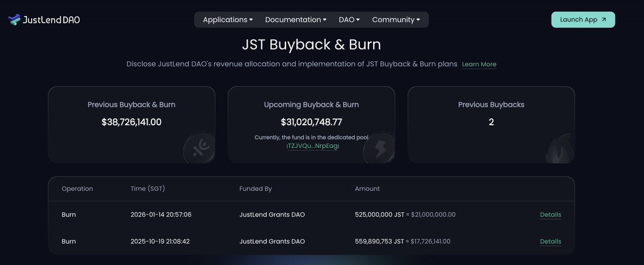Viewport: 644px width, 265px height.
Task: Click the 2026-01-14 20:57:06 timestamp
Action: 161,215
